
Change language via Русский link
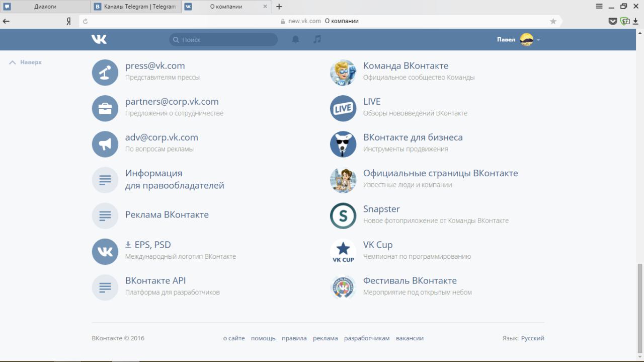tap(533, 338)
